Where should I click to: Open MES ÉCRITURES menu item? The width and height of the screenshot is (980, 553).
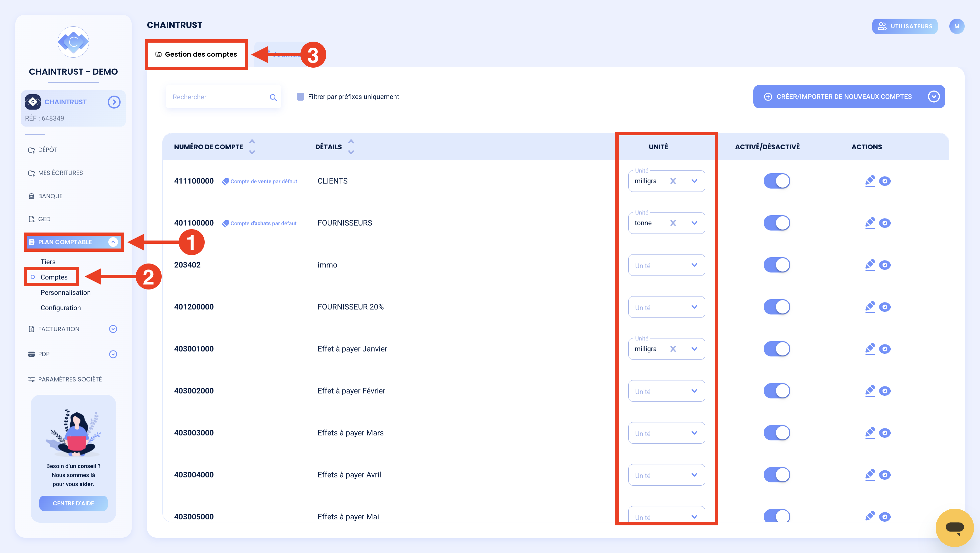click(x=56, y=173)
